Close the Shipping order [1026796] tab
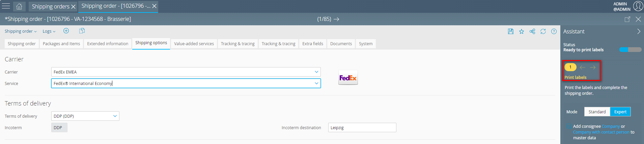 [154, 6]
